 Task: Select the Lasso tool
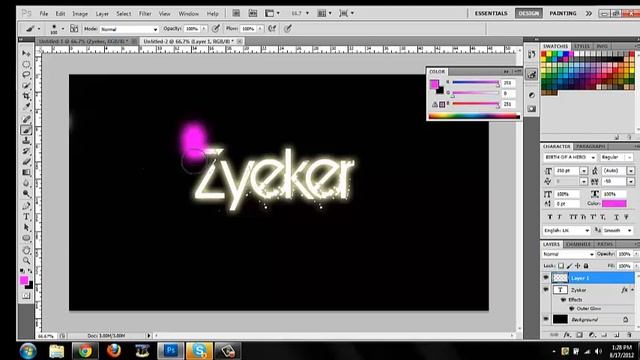(x=26, y=75)
